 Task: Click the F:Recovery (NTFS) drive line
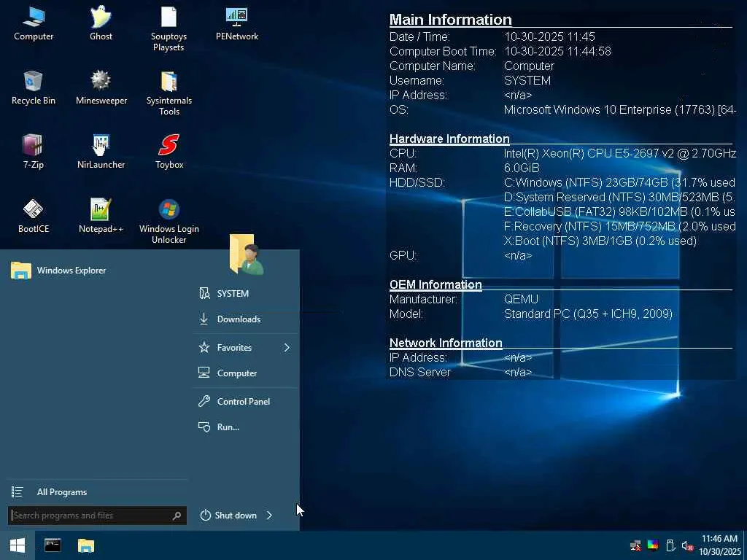coord(619,226)
